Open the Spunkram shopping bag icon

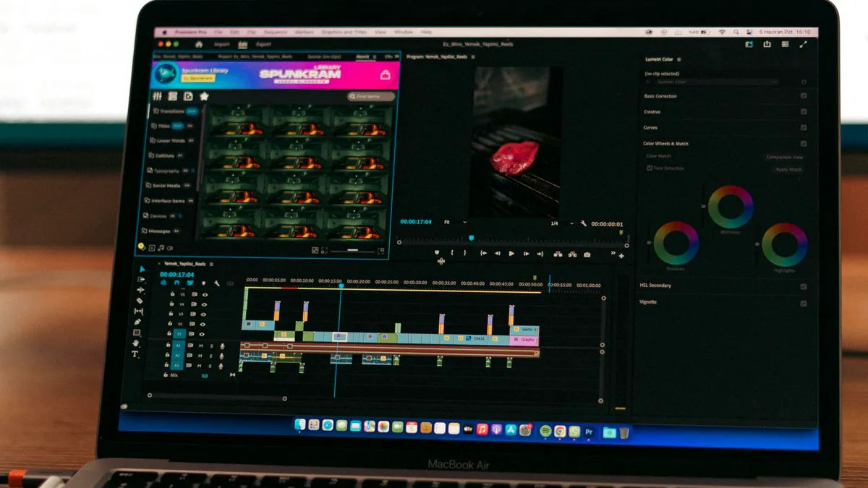click(x=386, y=74)
